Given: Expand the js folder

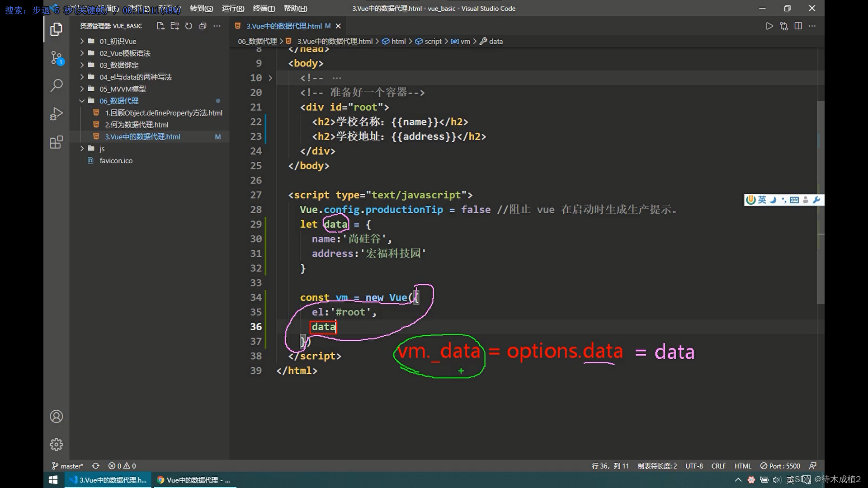Looking at the screenshot, I should pyautogui.click(x=149, y=149).
